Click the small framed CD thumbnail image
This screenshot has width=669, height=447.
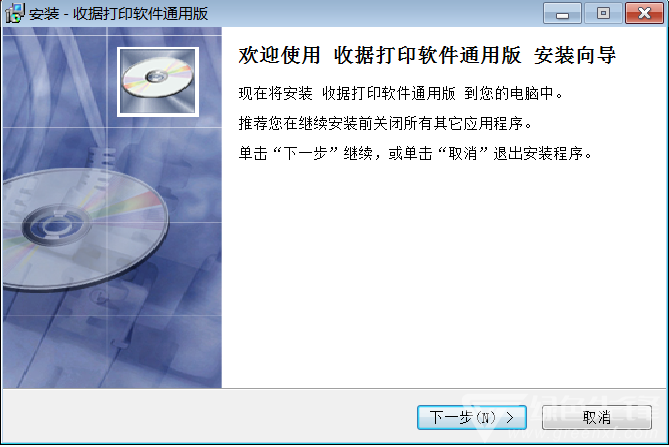158,81
